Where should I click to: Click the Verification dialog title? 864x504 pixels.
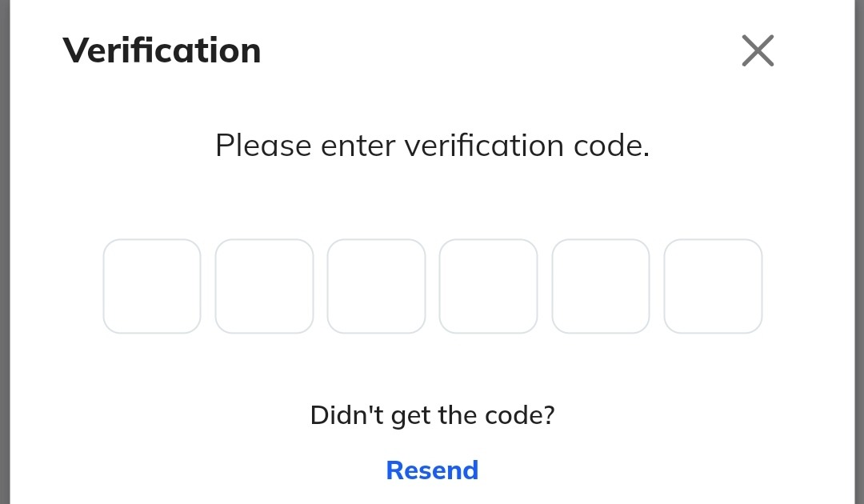click(162, 50)
